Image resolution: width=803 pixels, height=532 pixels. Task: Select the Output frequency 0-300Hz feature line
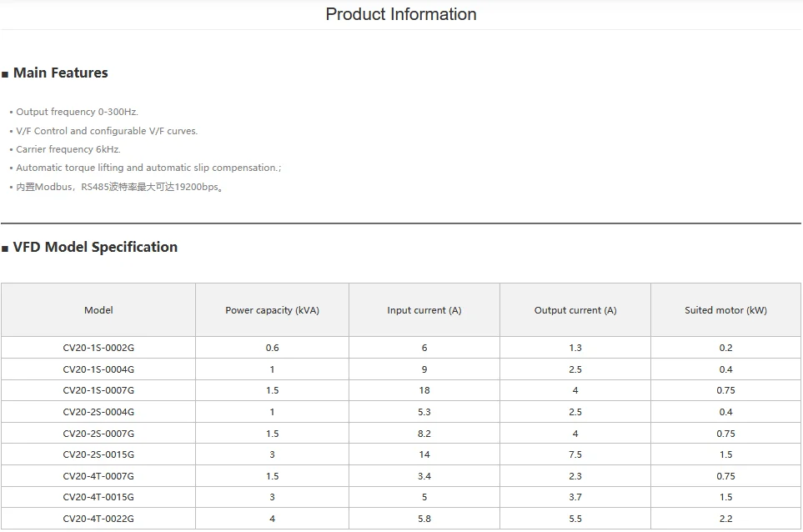[77, 112]
